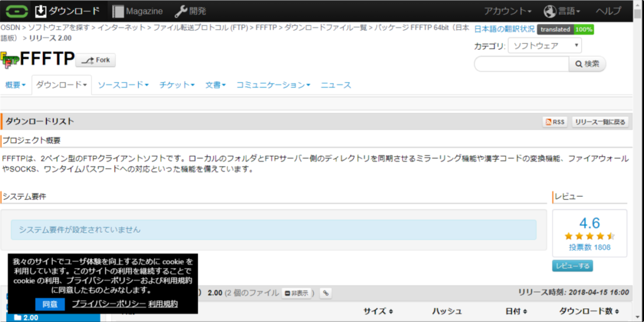Click the ハッシュ column header

point(447,311)
